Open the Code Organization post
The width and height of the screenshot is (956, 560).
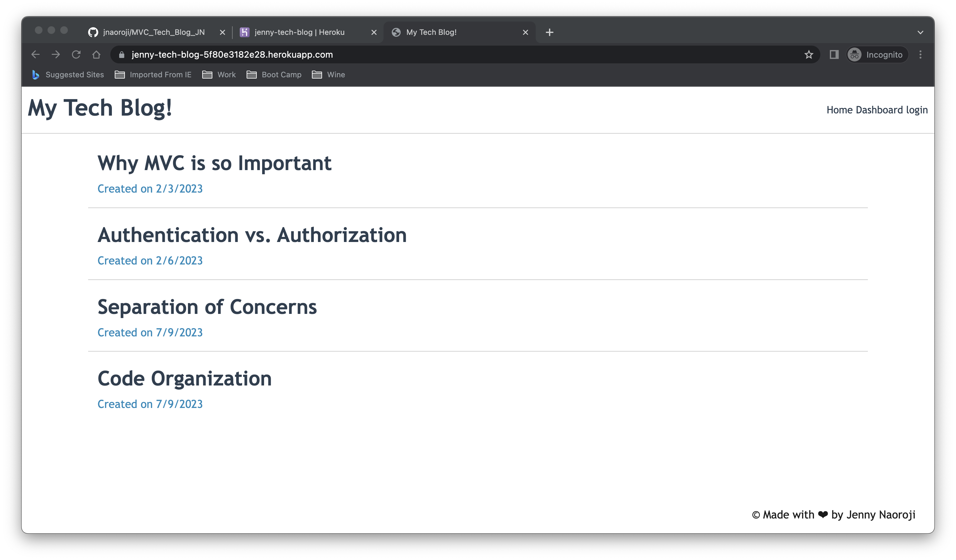pos(184,378)
